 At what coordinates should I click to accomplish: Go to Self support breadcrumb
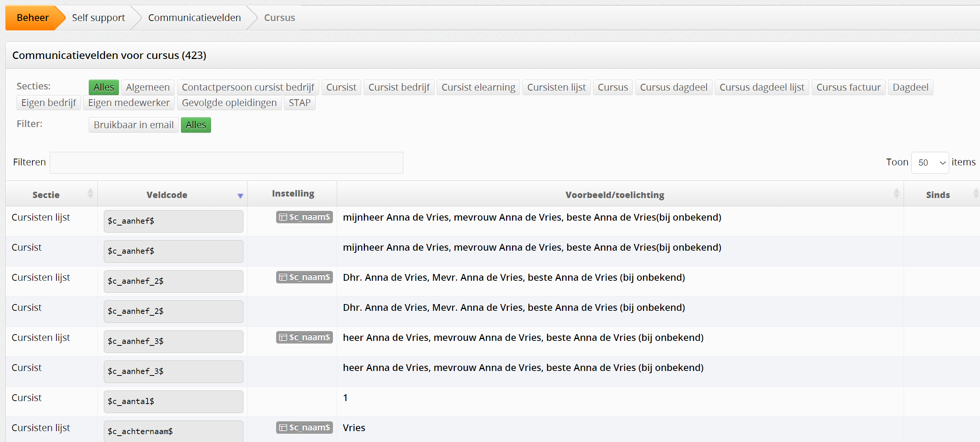[x=98, y=18]
